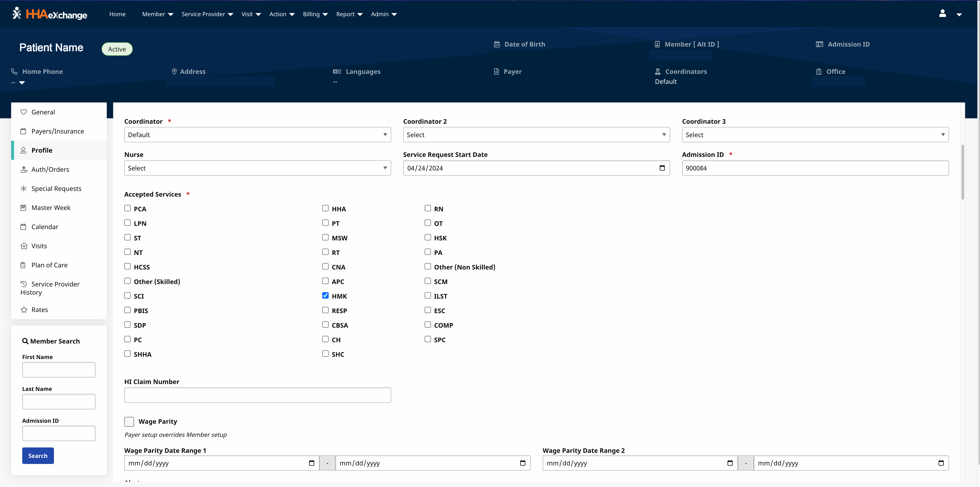Click the heart icon beside General
The image size is (980, 487).
click(24, 112)
